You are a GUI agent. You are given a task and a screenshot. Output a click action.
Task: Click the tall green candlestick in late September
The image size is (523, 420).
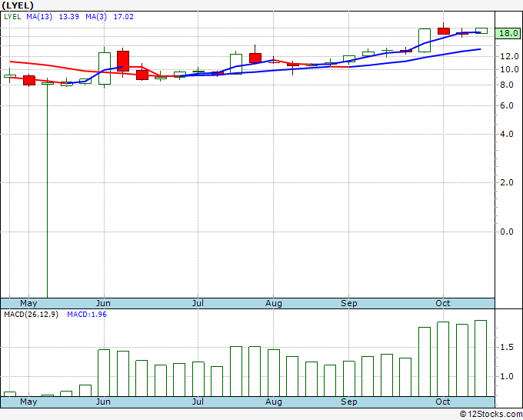(425, 40)
